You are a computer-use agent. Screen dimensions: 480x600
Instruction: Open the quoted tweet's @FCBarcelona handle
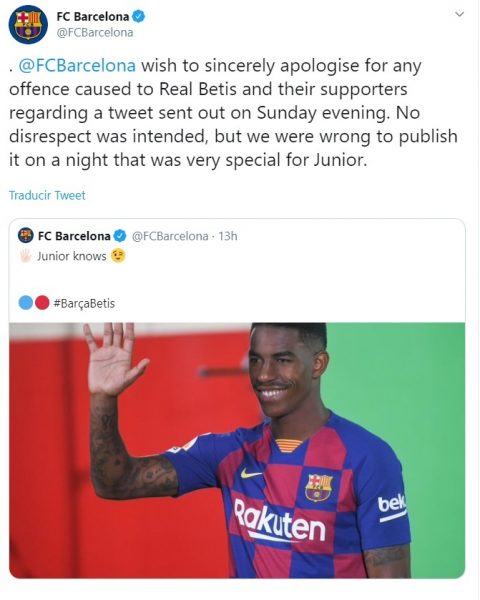click(170, 236)
